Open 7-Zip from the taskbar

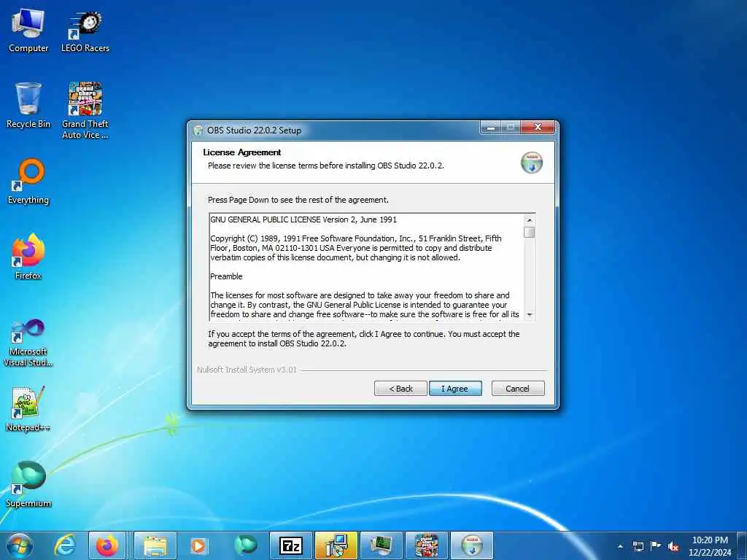click(x=291, y=545)
